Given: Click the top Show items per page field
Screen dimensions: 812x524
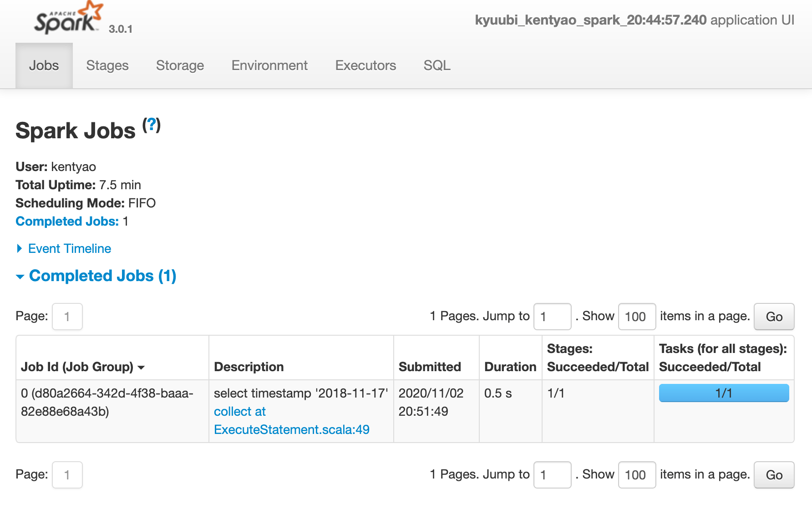Looking at the screenshot, I should 636,317.
